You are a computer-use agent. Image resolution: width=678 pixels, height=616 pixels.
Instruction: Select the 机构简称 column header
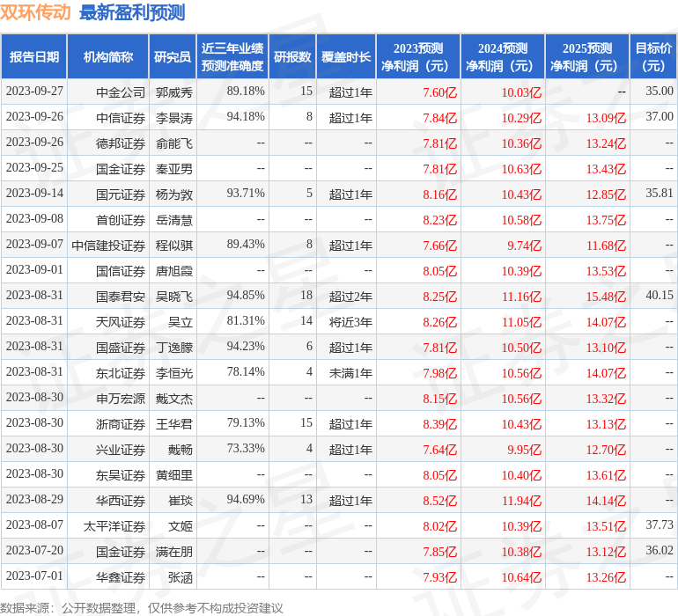[108, 56]
